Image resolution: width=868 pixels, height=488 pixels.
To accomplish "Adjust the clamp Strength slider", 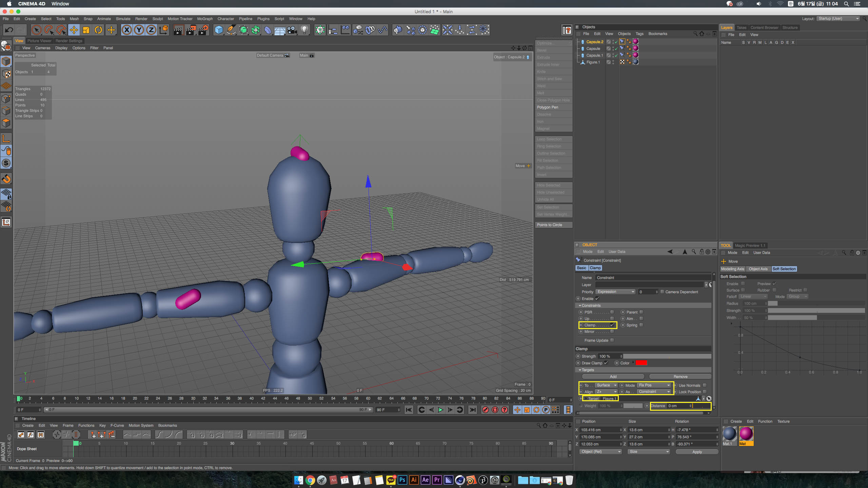I will [667, 357].
